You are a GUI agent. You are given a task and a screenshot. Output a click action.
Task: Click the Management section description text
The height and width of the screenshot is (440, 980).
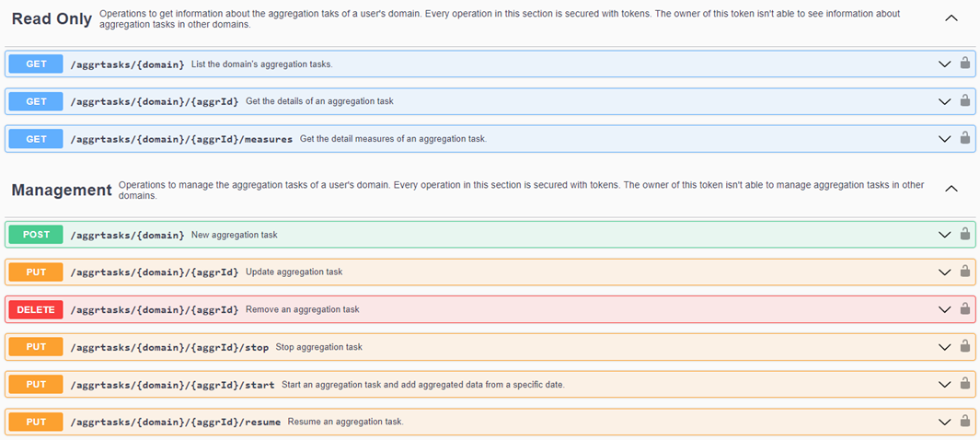[x=522, y=190]
